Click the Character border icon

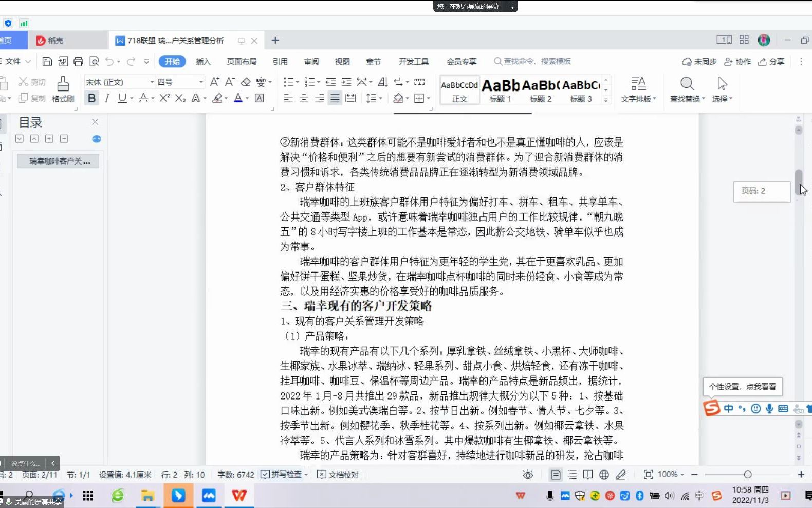[x=260, y=98]
